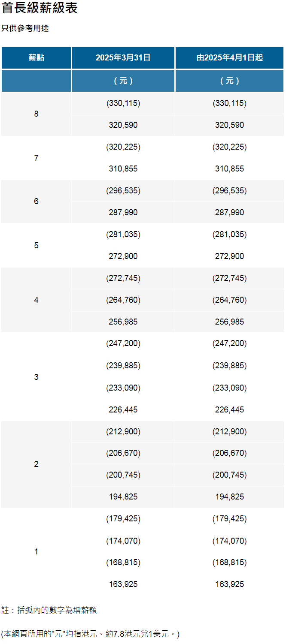Select pay point 7 row label
The height and width of the screenshot is (644, 286).
pyautogui.click(x=36, y=158)
